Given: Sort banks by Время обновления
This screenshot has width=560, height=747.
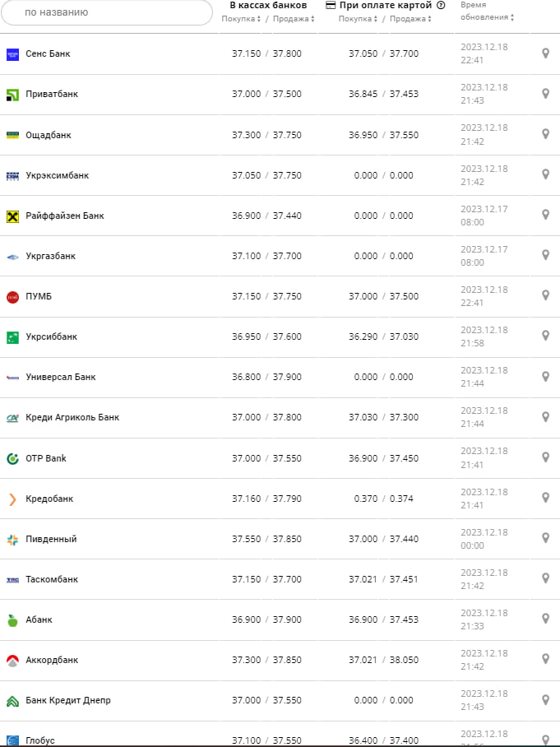Looking at the screenshot, I should [487, 16].
